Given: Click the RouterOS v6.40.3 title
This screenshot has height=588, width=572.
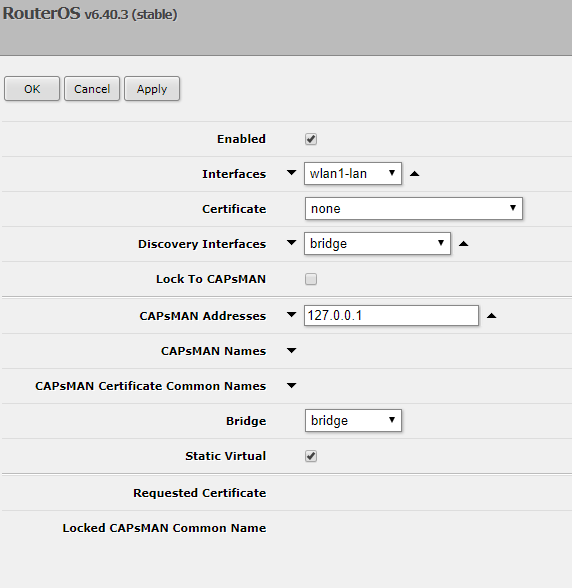Looking at the screenshot, I should tap(90, 14).
